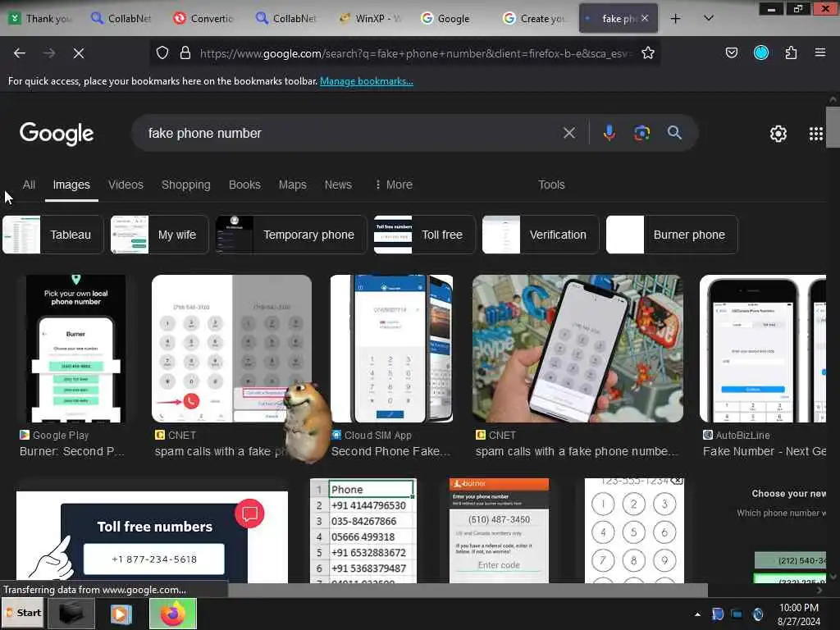
Task: Switch to the 'Convertio' tab
Action: pyautogui.click(x=203, y=19)
